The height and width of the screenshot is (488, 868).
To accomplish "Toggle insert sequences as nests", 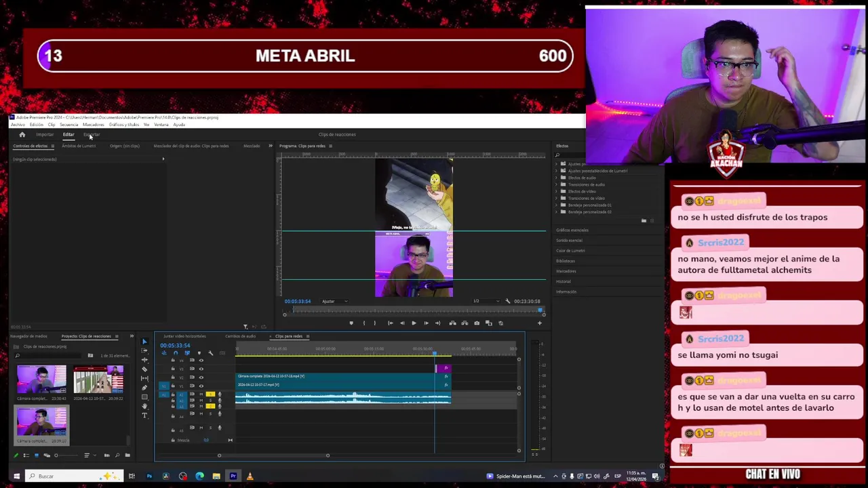I will [x=164, y=353].
